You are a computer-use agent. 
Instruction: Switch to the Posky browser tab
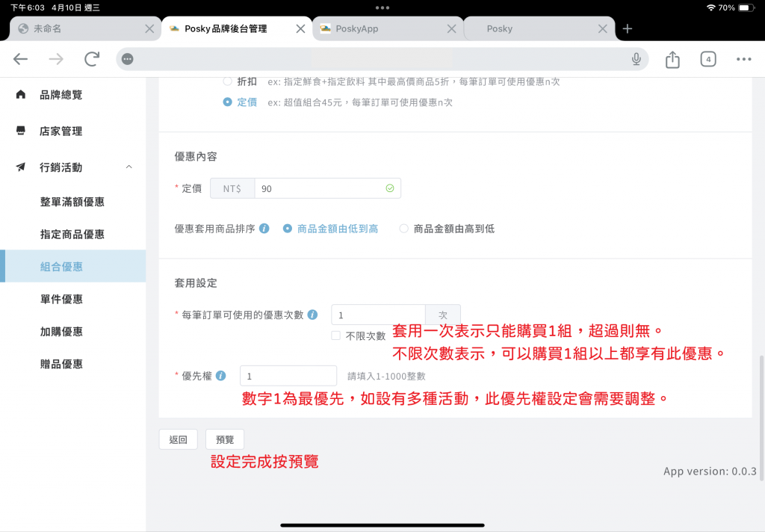(539, 29)
